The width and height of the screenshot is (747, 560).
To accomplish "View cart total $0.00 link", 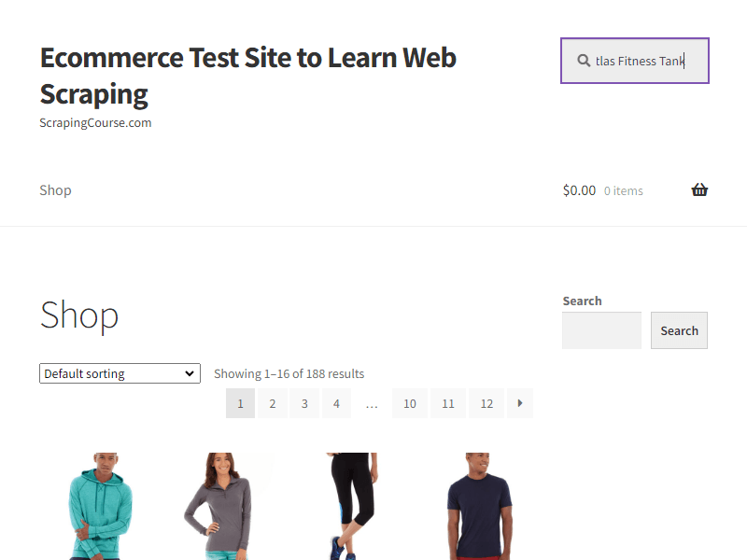I will pos(579,190).
